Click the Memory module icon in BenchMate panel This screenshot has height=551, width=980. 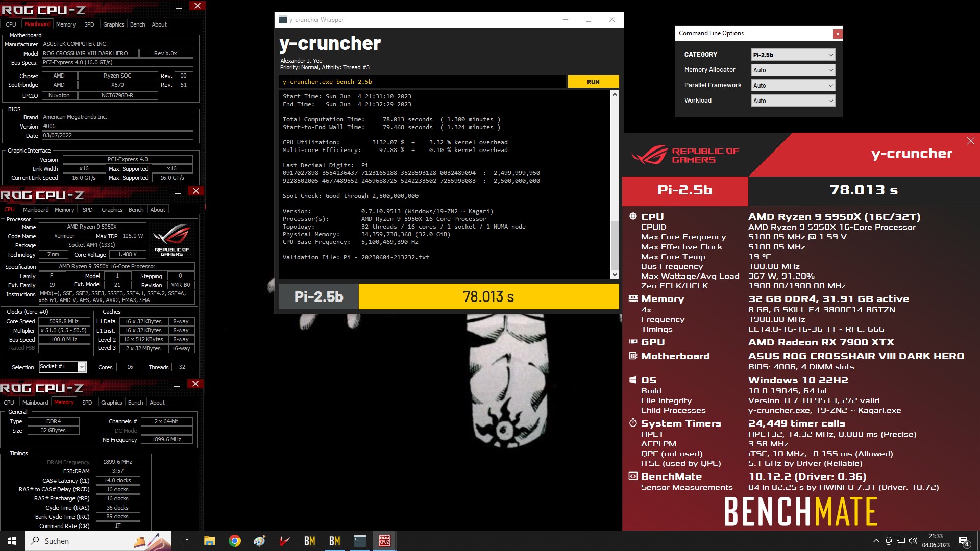tap(633, 298)
